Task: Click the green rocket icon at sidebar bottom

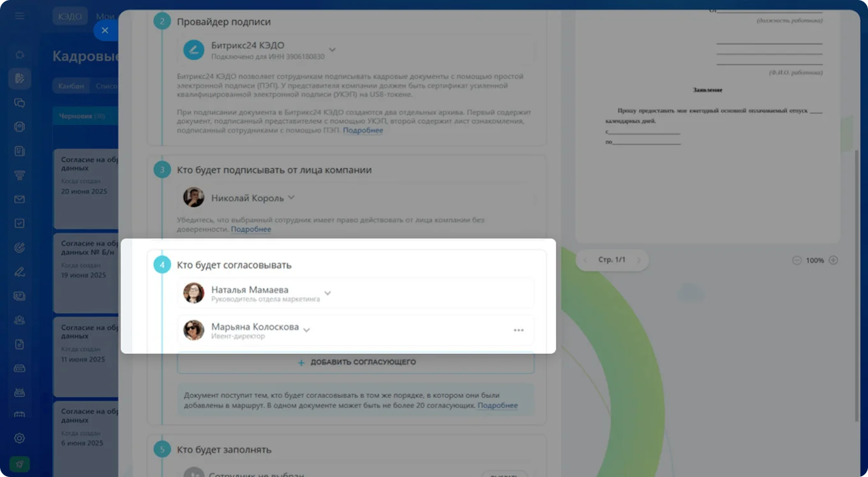Action: [x=19, y=464]
